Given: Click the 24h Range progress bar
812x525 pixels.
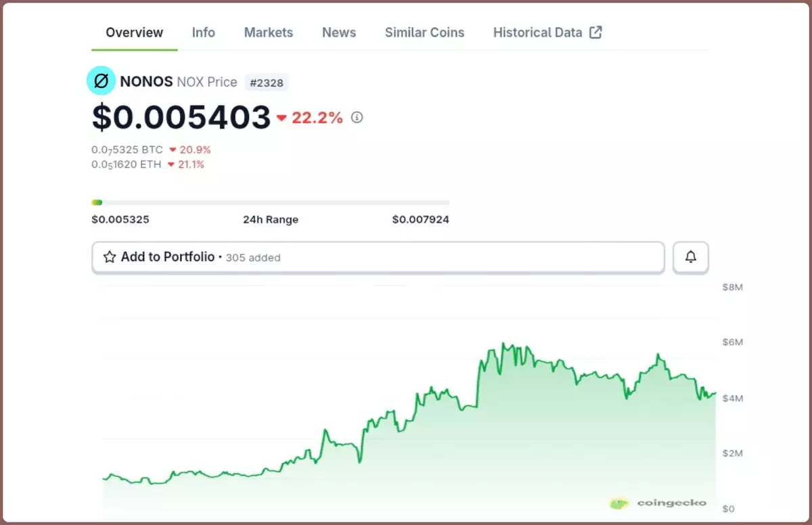Looking at the screenshot, I should tap(270, 202).
